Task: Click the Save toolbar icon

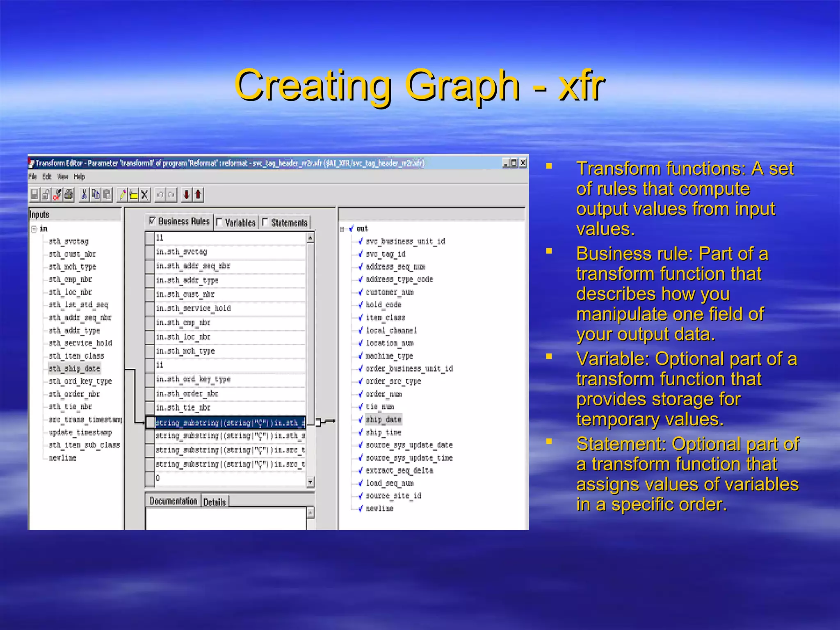Action: click(35, 194)
